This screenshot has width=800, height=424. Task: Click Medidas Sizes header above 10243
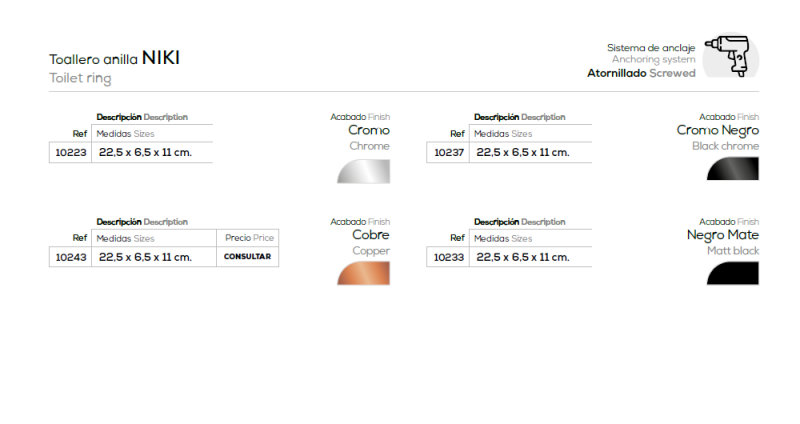[125, 238]
